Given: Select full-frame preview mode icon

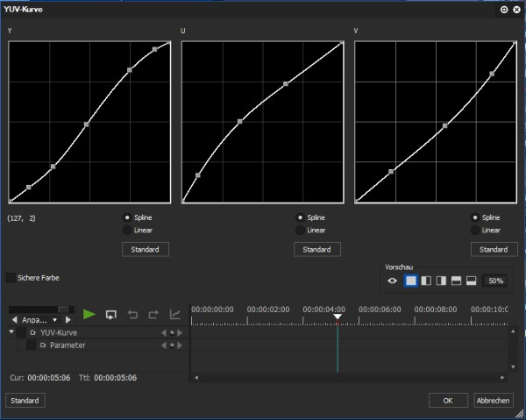Looking at the screenshot, I should pyautogui.click(x=410, y=281).
